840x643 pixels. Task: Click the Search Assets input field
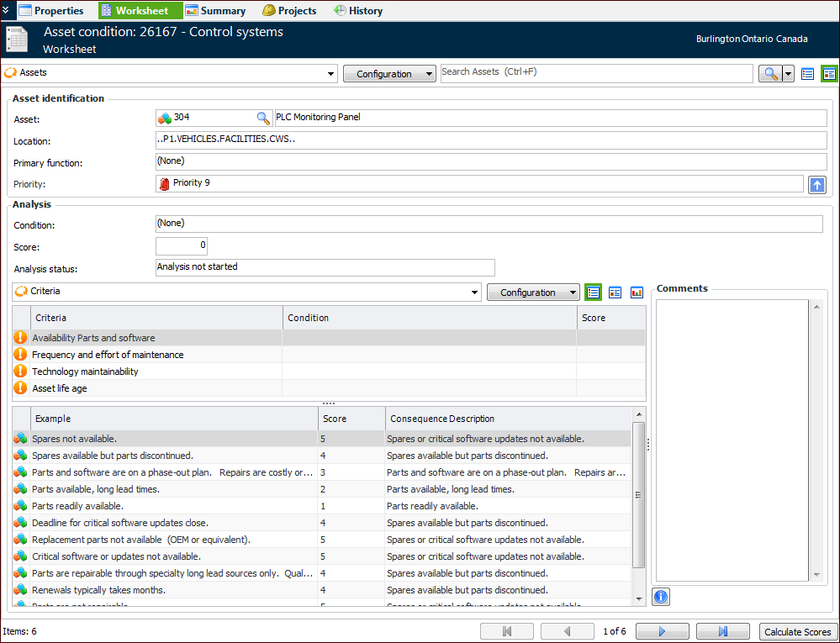[x=596, y=73]
